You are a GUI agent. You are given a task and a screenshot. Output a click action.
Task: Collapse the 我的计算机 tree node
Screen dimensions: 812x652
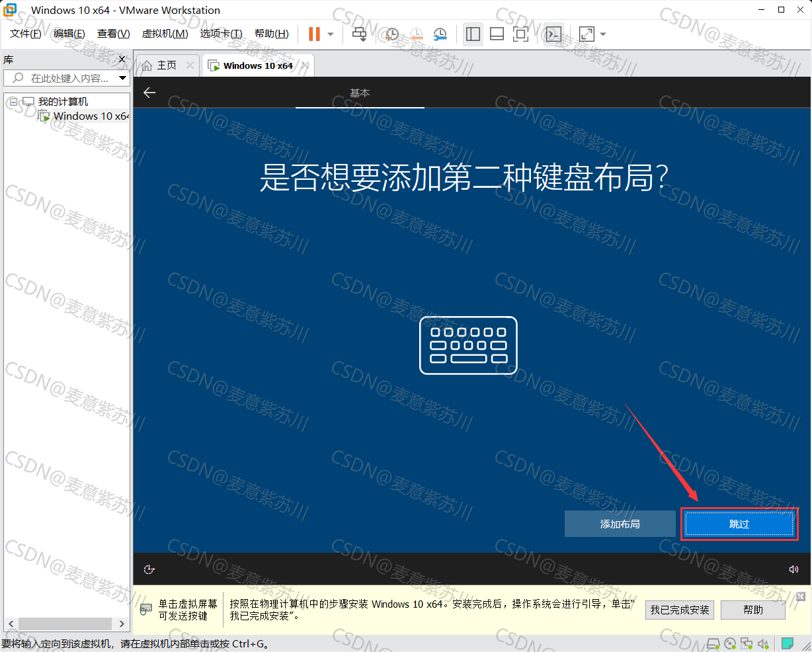pyautogui.click(x=13, y=102)
